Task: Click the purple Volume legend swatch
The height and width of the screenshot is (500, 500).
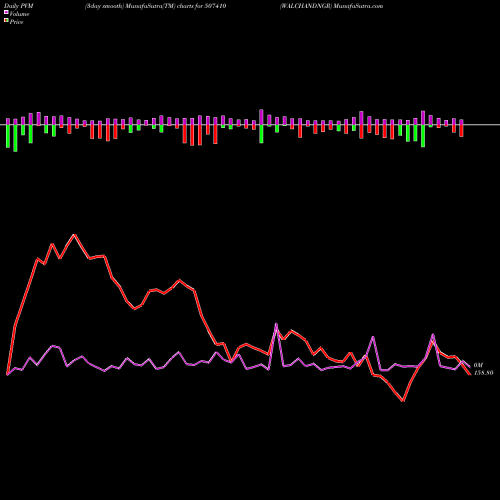Action: coord(6,12)
